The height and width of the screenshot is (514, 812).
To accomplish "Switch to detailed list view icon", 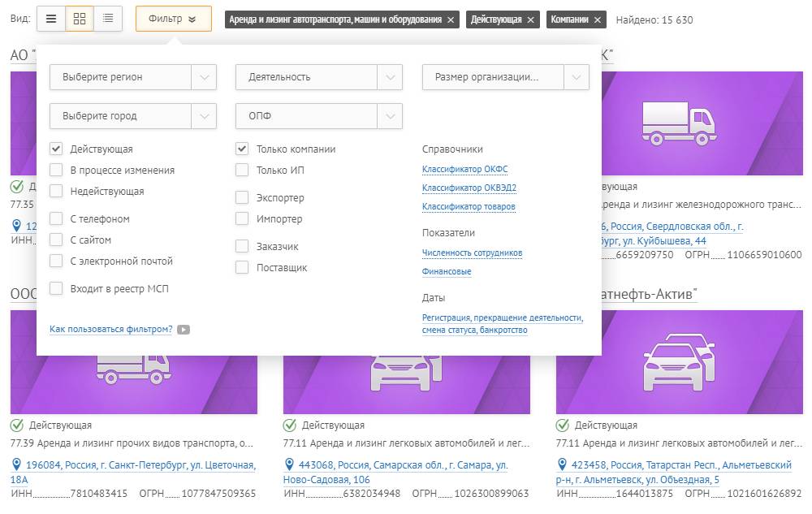I will click(108, 19).
